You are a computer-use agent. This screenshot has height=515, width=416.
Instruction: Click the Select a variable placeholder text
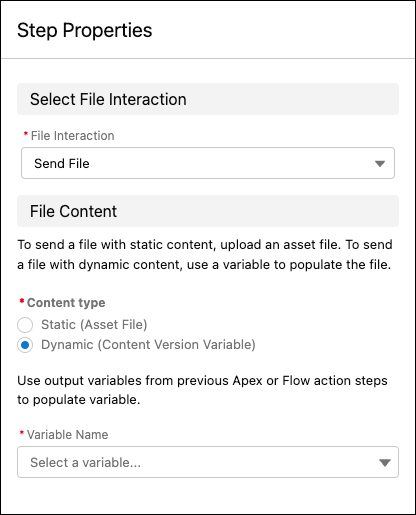coord(85,463)
